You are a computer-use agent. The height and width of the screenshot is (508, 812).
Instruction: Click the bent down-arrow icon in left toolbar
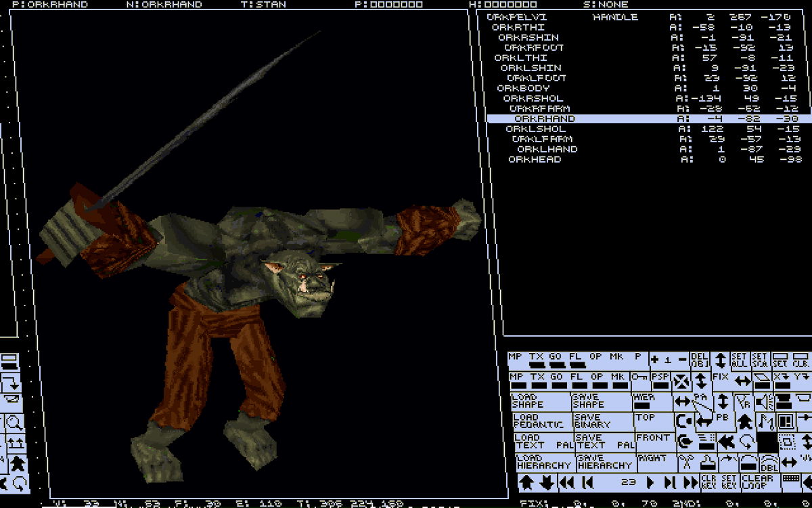(12, 384)
